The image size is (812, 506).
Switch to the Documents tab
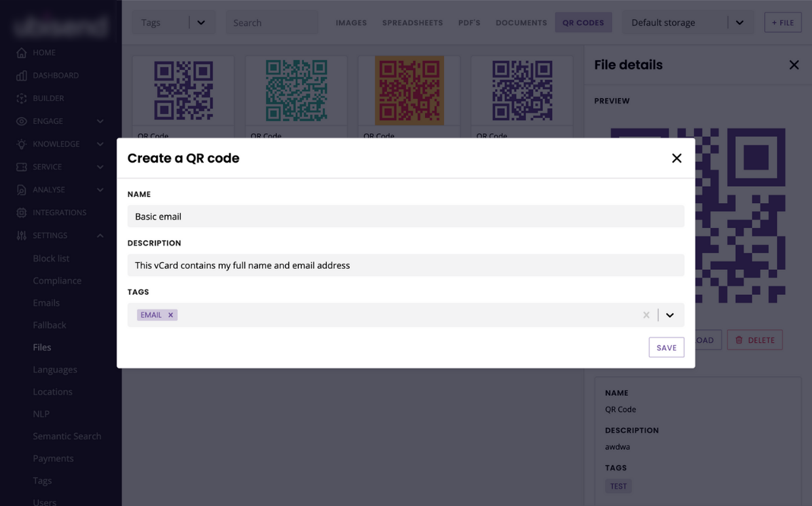[x=521, y=22]
